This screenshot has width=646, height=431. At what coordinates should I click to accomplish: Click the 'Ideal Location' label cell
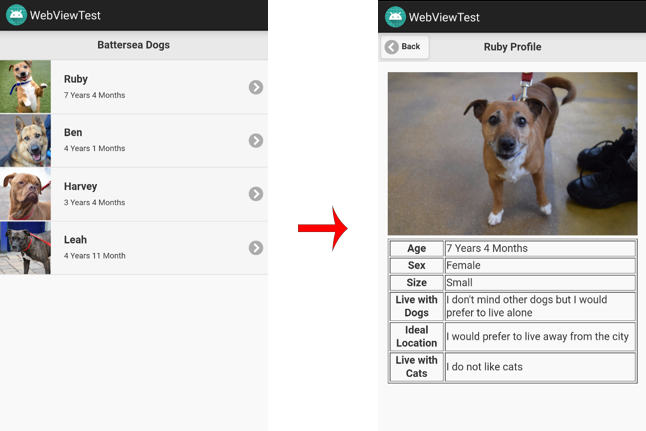417,336
